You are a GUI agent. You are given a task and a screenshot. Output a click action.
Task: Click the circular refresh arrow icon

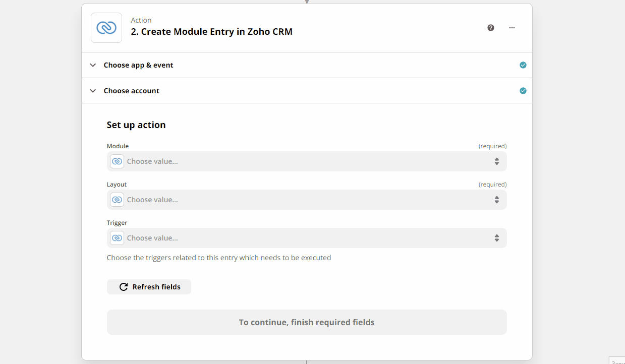[x=124, y=287]
